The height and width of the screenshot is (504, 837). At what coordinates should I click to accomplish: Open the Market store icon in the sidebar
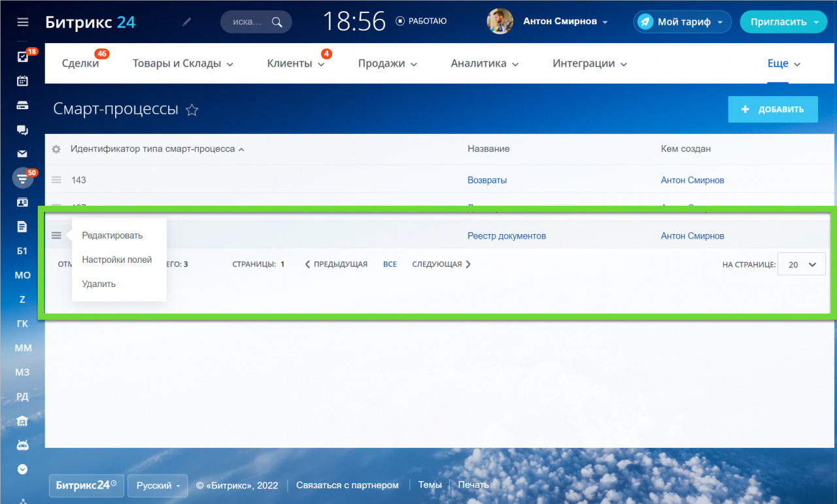pyautogui.click(x=23, y=420)
